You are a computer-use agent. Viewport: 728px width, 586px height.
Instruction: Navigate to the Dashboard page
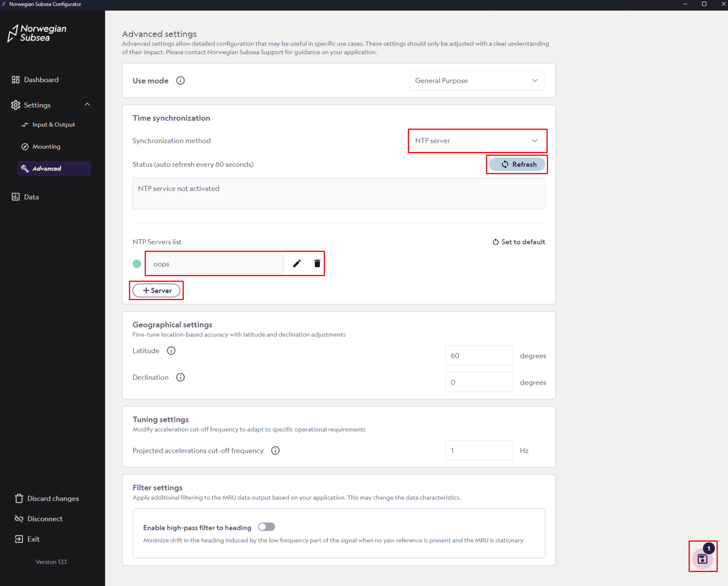41,80
